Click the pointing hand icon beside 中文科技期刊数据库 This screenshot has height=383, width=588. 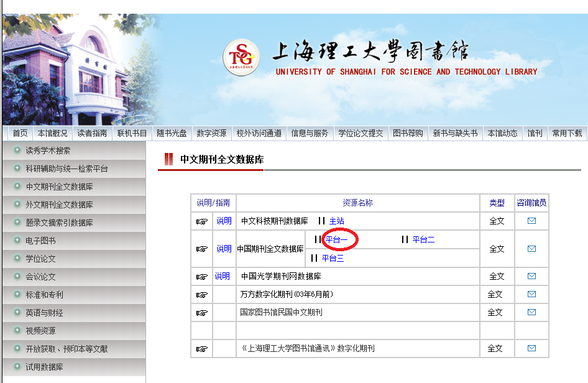pos(201,221)
